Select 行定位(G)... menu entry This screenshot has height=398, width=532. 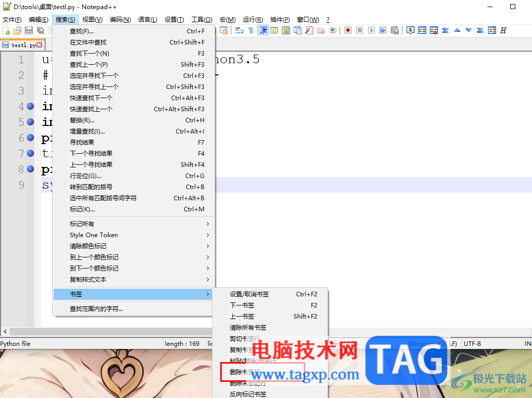point(133,176)
